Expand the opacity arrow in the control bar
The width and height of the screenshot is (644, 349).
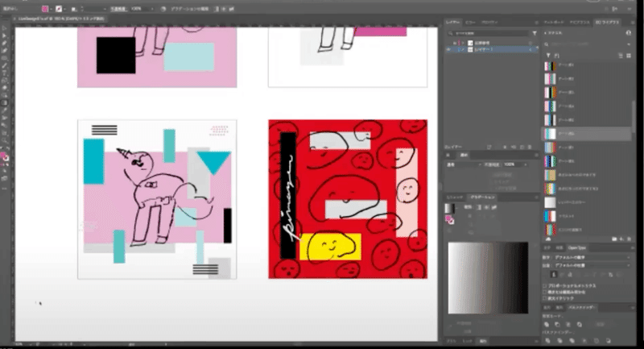tap(152, 9)
